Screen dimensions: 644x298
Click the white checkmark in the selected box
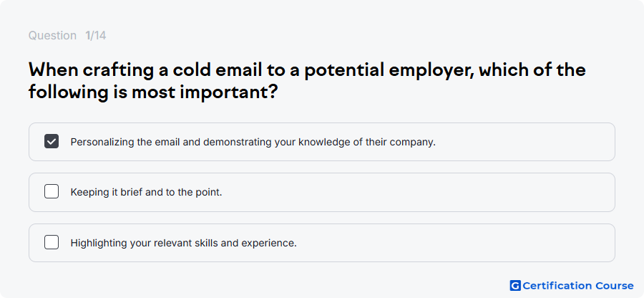pyautogui.click(x=52, y=141)
